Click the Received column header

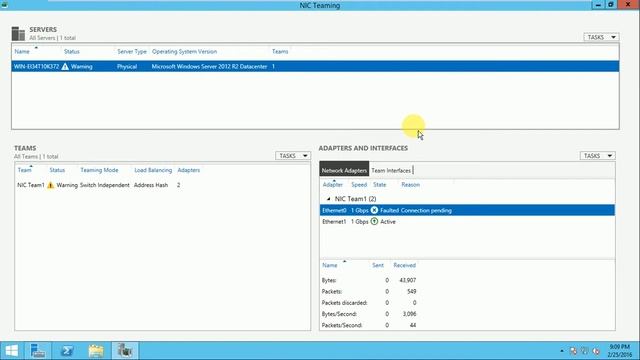pos(404,265)
